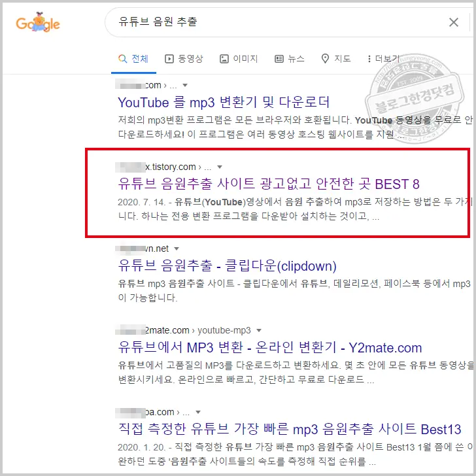Expand the dropdown arrow next to the result URL ending in pa.com
476x476 pixels.
click(198, 412)
